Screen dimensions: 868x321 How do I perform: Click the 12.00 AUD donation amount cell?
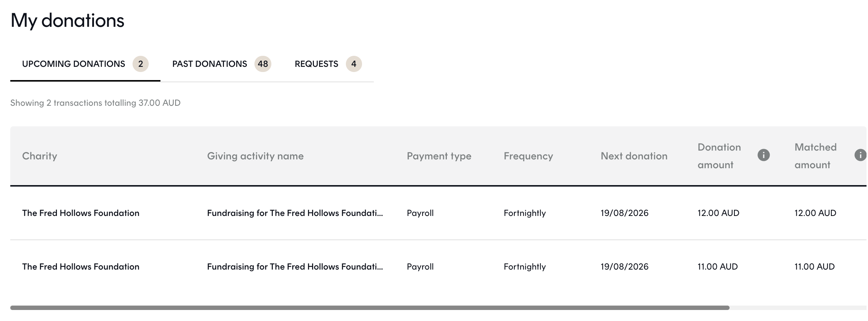pos(719,213)
